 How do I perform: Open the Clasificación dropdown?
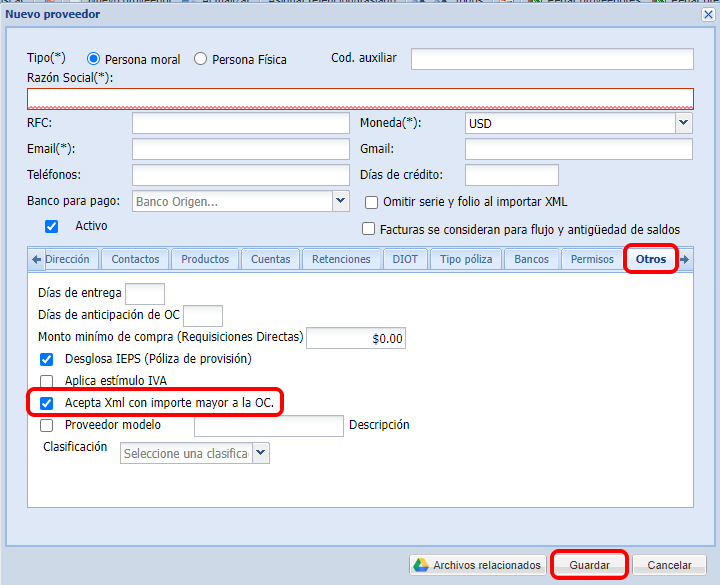coord(260,453)
